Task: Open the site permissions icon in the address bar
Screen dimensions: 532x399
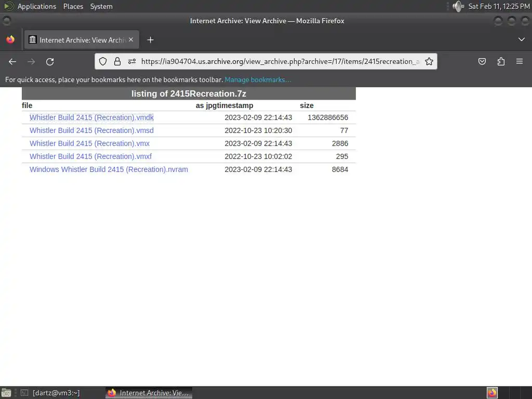Action: point(132,61)
